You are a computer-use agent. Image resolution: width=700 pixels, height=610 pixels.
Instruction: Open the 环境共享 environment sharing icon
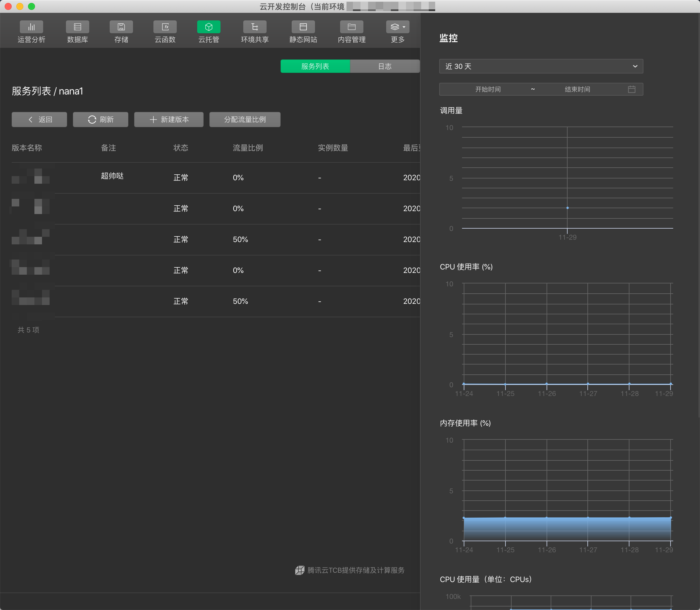click(x=255, y=27)
